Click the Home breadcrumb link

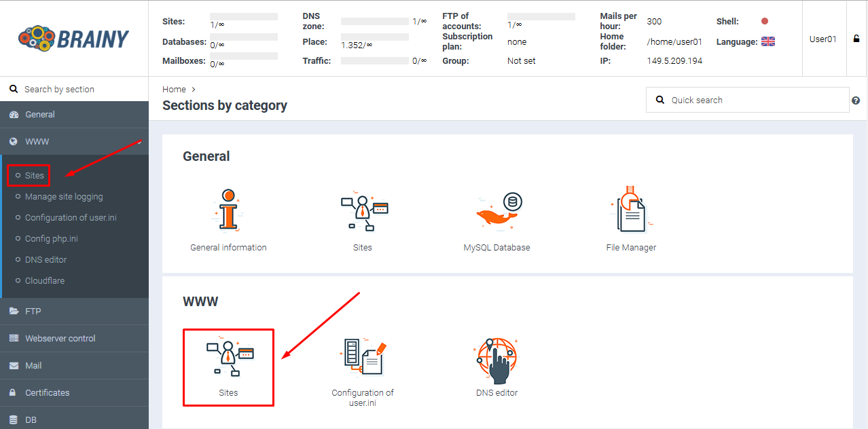click(x=174, y=89)
